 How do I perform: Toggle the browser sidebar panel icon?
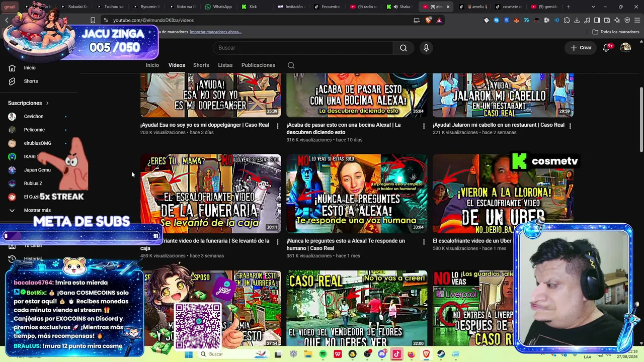tap(597, 20)
